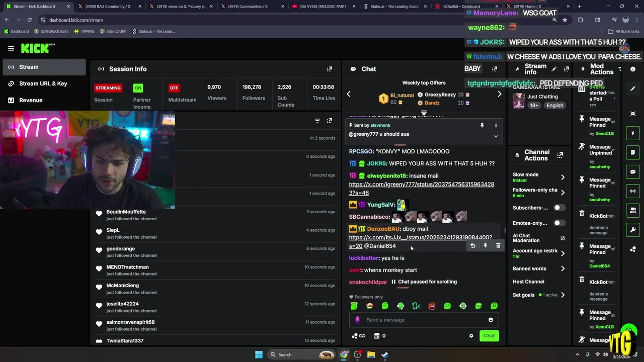
Task: Expand Slow mode options
Action: tap(562, 177)
